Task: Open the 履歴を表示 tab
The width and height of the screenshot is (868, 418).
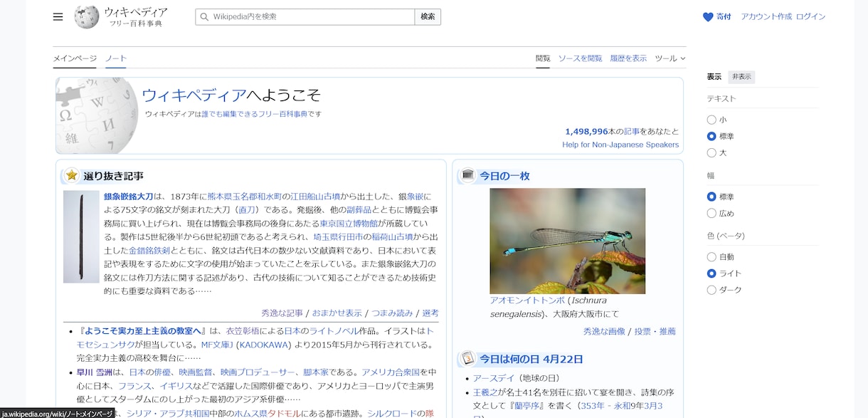Action: click(x=628, y=58)
